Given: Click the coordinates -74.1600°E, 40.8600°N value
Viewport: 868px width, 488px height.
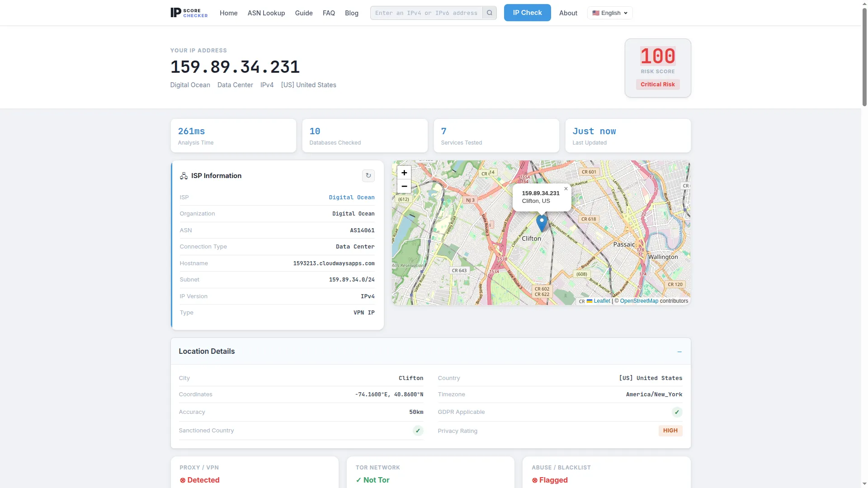Looking at the screenshot, I should coord(389,394).
